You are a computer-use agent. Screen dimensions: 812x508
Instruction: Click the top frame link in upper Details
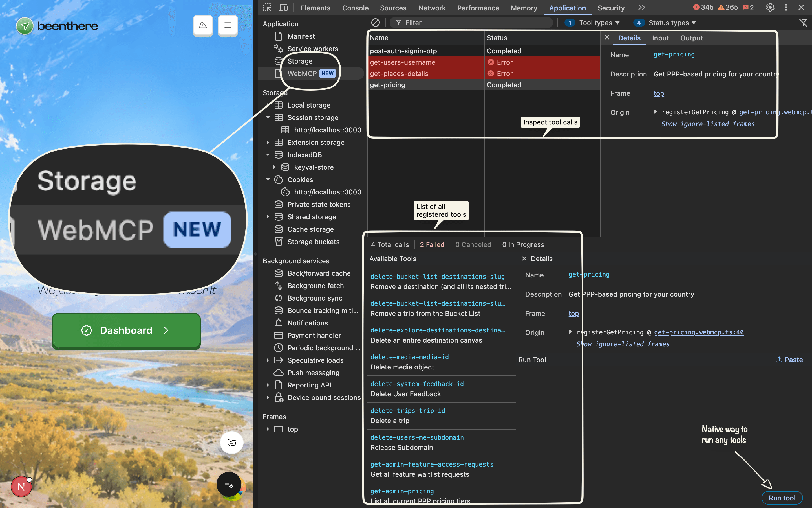pos(659,93)
